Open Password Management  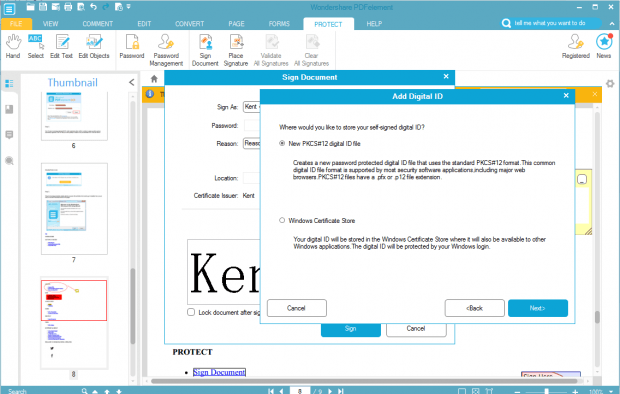(x=166, y=50)
